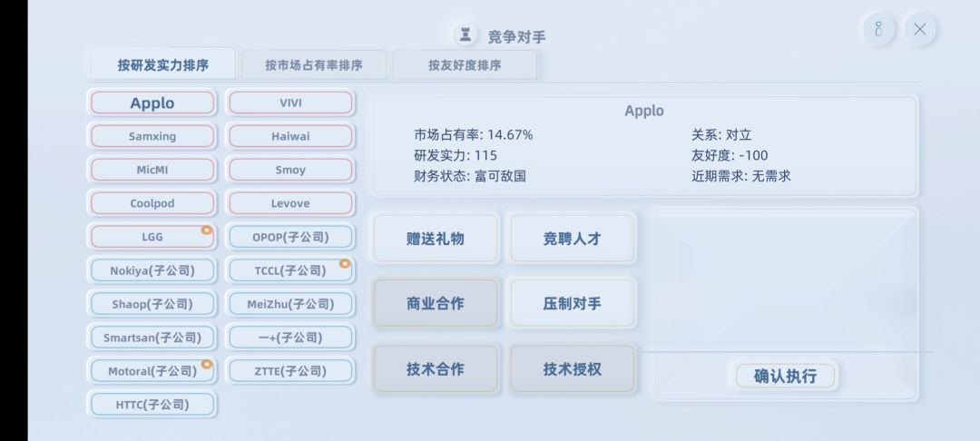This screenshot has width=980, height=441.
Task: Select 按研发实力排序 tab
Action: [x=163, y=65]
